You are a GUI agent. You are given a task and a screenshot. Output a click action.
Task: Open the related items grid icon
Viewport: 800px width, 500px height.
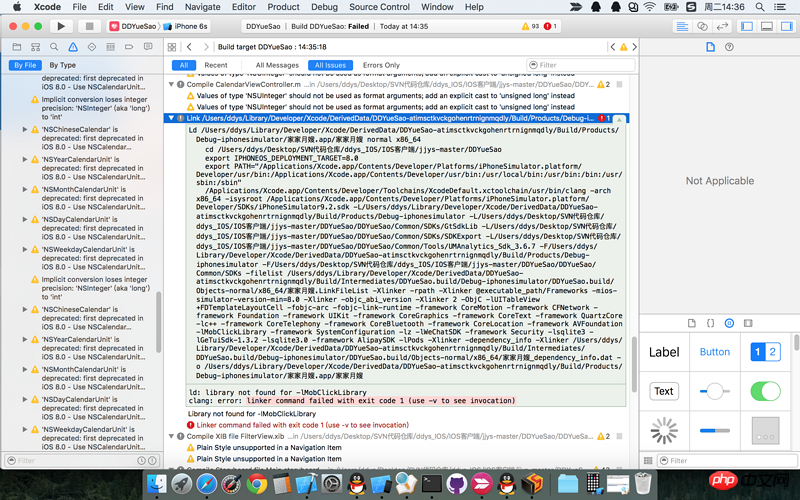[x=172, y=47]
